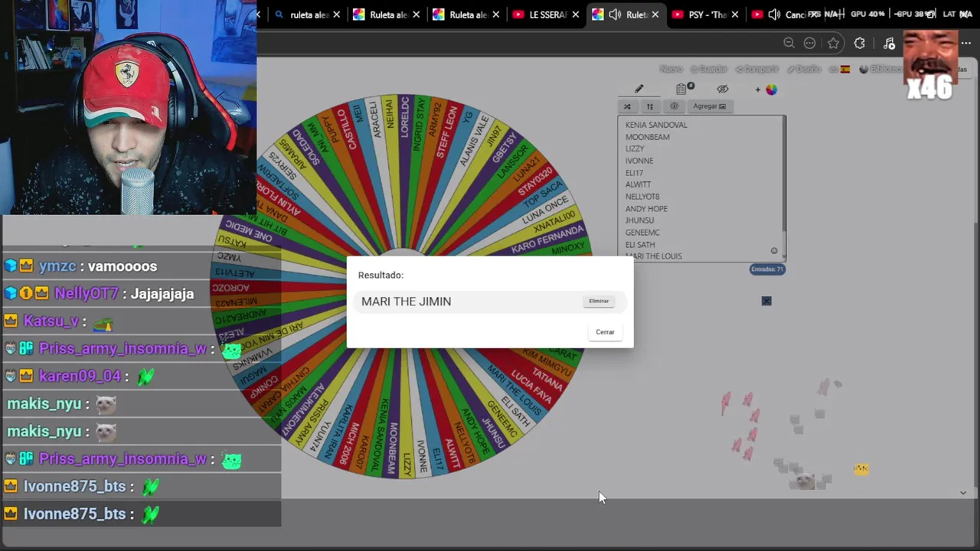Toggle the crossed-eye hide entries tab
980x551 pixels.
723,89
